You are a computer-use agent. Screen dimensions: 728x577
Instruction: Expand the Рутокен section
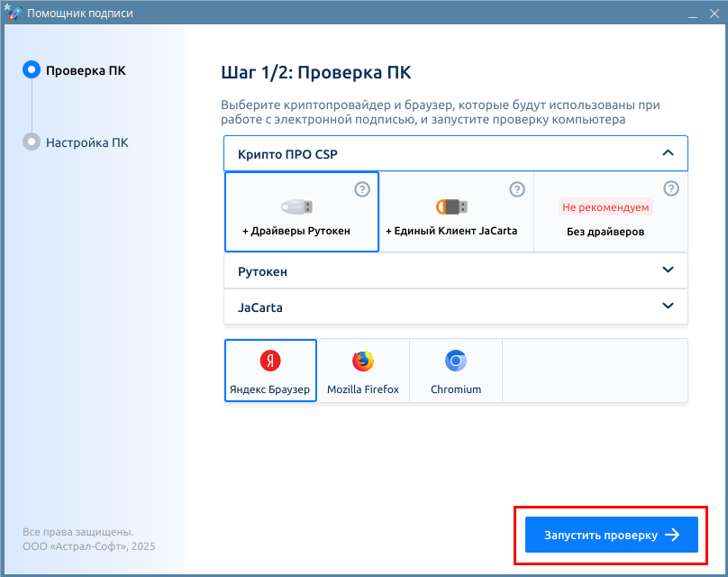[x=668, y=270]
